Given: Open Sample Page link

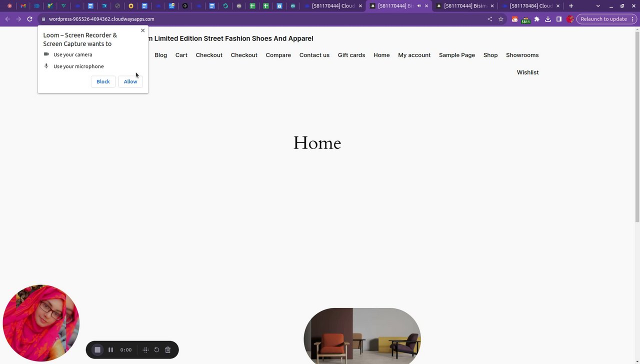Looking at the screenshot, I should (x=457, y=55).
